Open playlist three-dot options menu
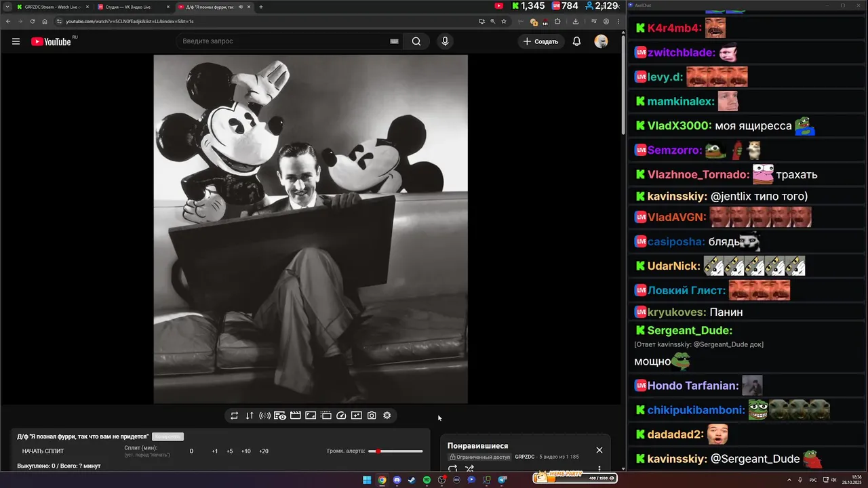 click(599, 468)
